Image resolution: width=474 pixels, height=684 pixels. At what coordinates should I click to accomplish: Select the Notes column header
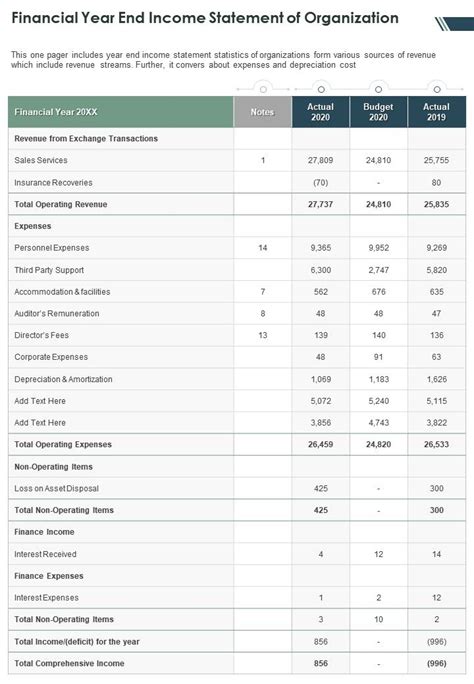[x=263, y=112]
